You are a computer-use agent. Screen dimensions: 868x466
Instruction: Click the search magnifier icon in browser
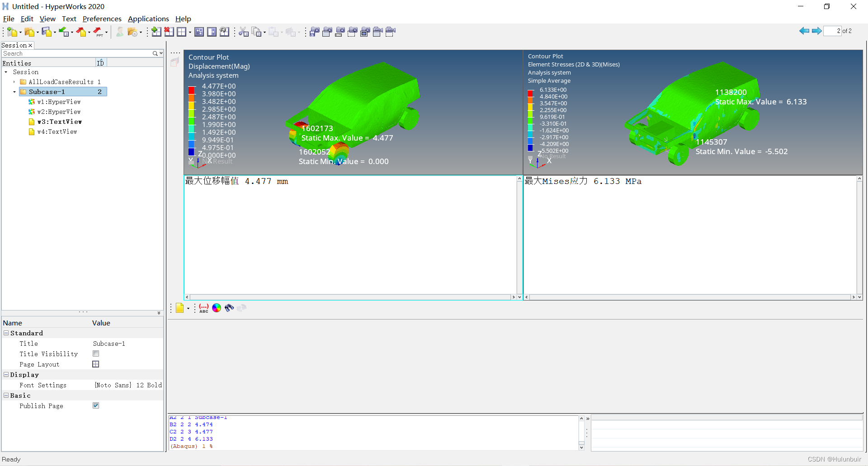[155, 53]
